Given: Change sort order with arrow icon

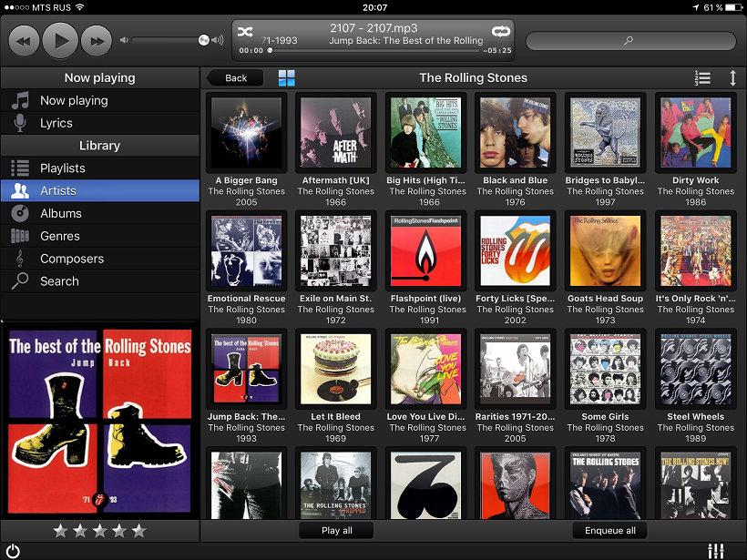Looking at the screenshot, I should 732,78.
